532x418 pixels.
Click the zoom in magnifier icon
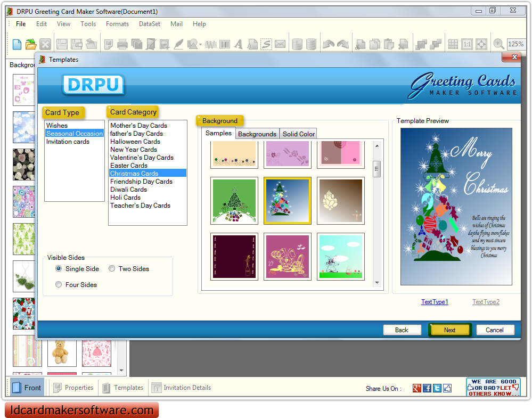(497, 44)
